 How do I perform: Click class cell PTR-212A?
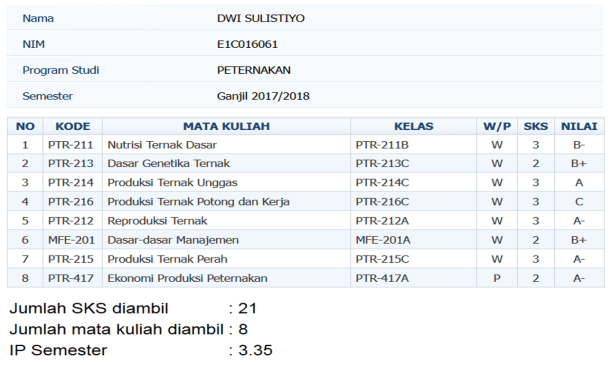(x=382, y=221)
